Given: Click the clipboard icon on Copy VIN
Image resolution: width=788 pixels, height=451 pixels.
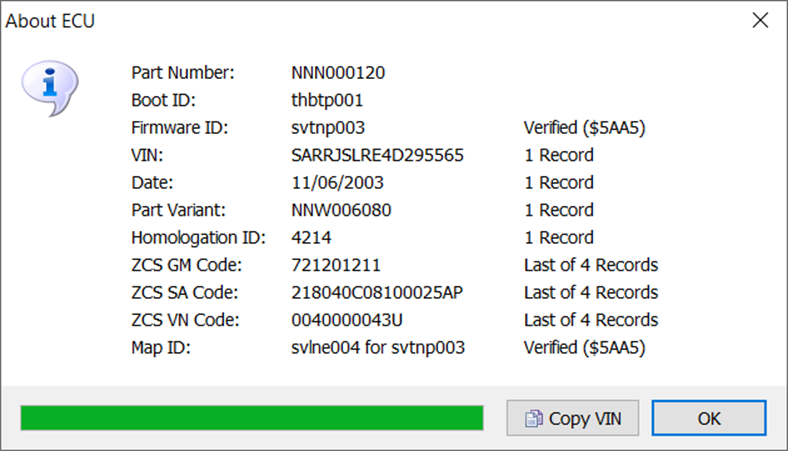Looking at the screenshot, I should [x=534, y=418].
